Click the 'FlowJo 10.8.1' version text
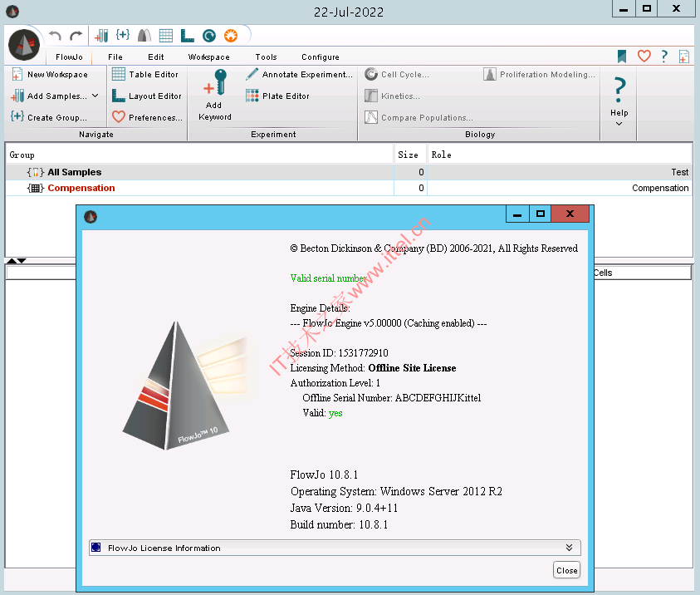The image size is (700, 595). pyautogui.click(x=324, y=475)
